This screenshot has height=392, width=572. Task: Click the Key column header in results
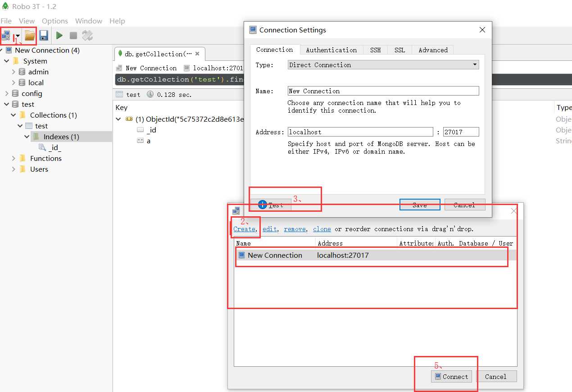pos(122,107)
